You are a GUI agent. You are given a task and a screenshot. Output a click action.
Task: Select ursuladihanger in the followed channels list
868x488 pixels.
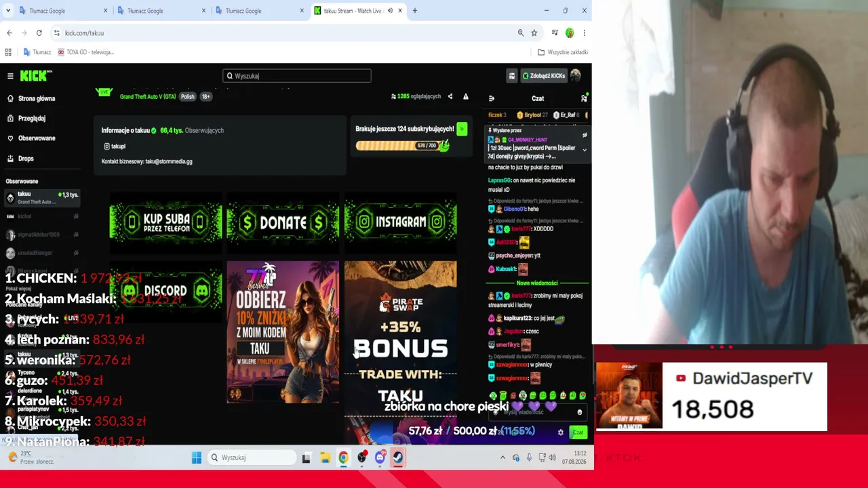pos(41,253)
